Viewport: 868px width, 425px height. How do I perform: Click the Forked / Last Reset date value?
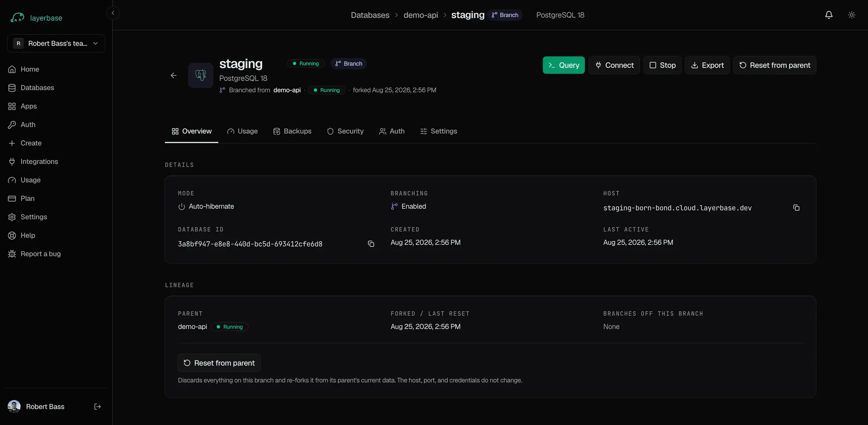point(426,327)
